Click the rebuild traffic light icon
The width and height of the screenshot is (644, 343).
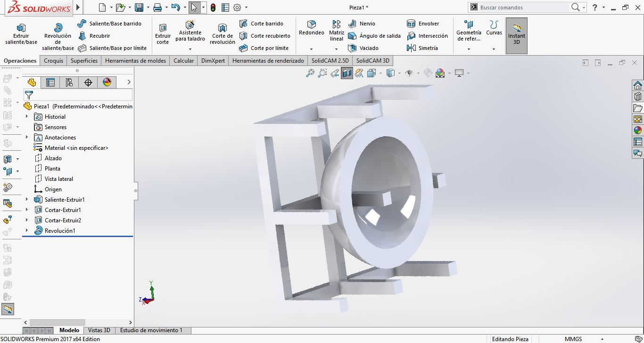click(x=213, y=8)
